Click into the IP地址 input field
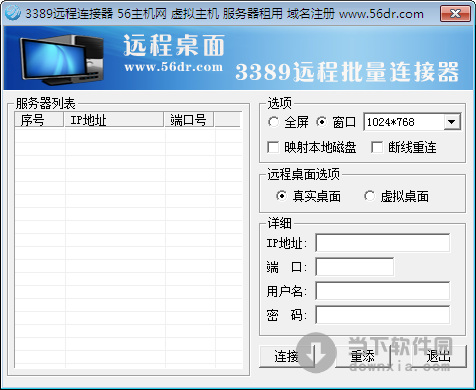 382,243
